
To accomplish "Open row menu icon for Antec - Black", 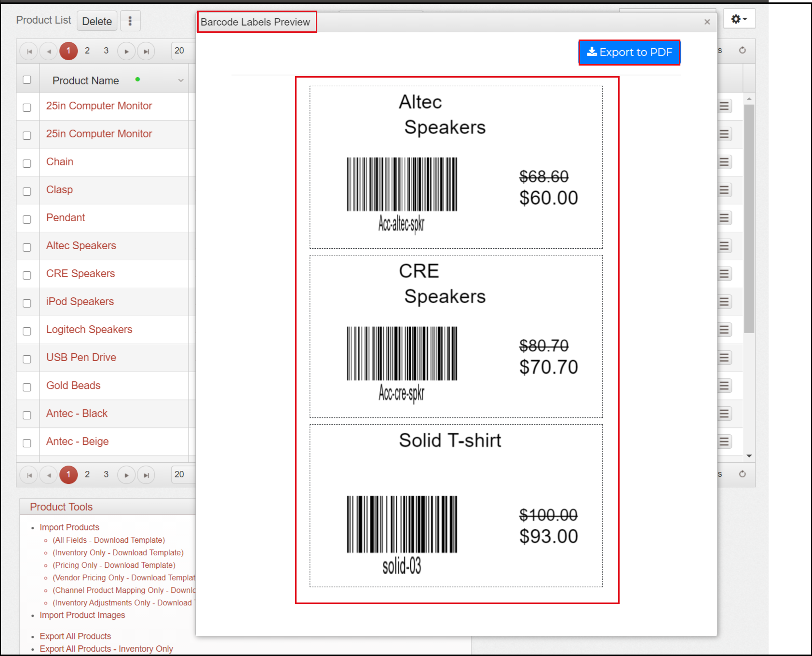I will [x=724, y=414].
